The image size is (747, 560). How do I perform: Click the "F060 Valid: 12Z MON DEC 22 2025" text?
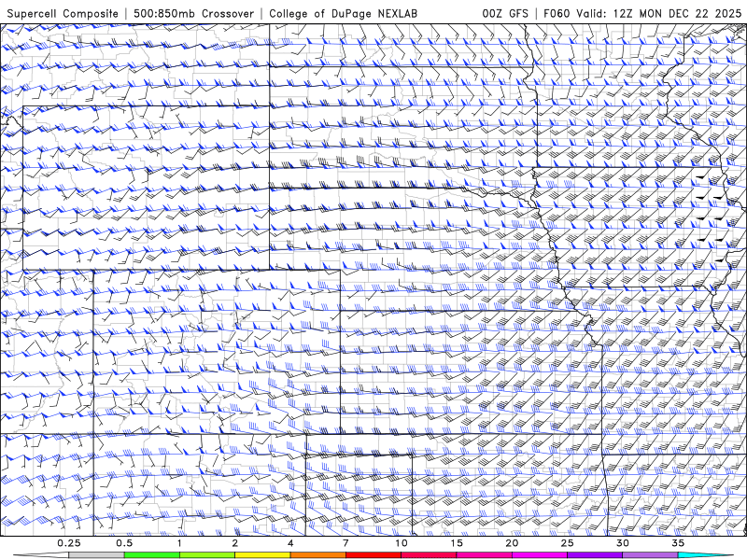642,13
